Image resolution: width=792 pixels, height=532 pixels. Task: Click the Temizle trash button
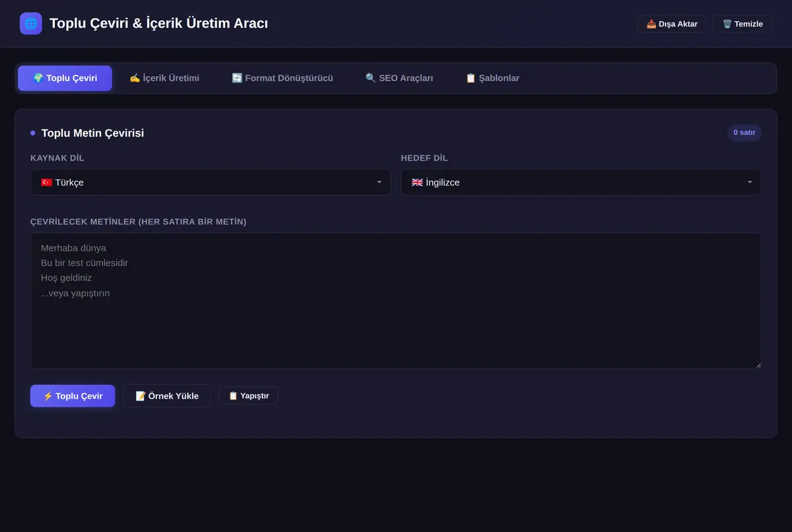(742, 24)
